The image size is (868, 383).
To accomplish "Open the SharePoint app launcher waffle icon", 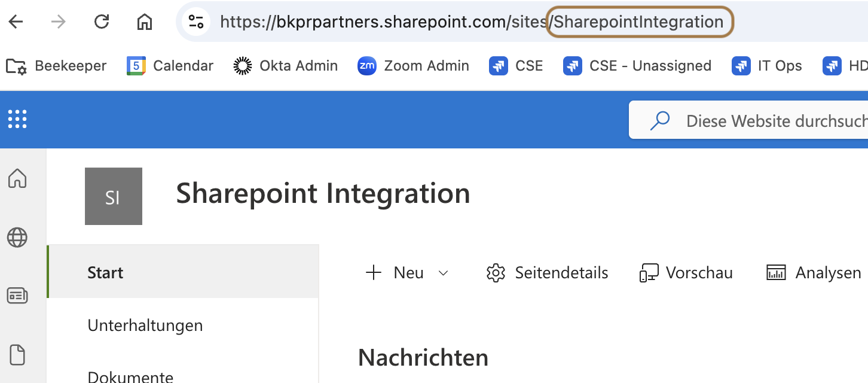I will click(17, 120).
